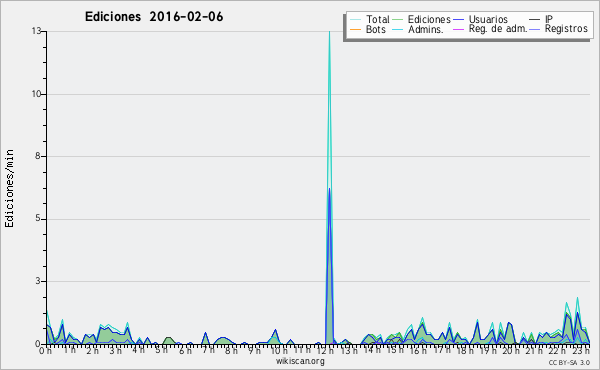Click the '15 h' hour label
Viewport: 600px width, 370px height.
pos(395,350)
